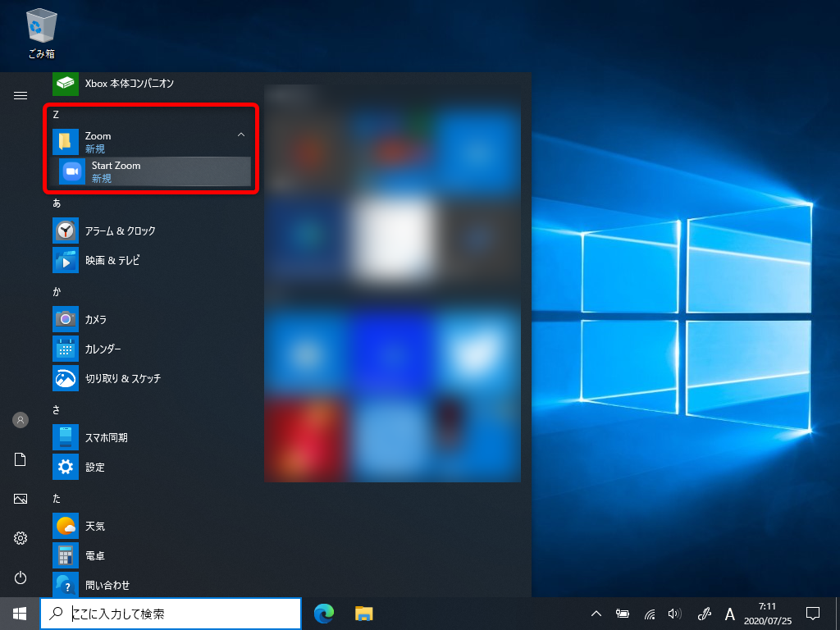Collapse the Zoom app group chevron
Viewport: 840px width, 630px height.
point(241,134)
